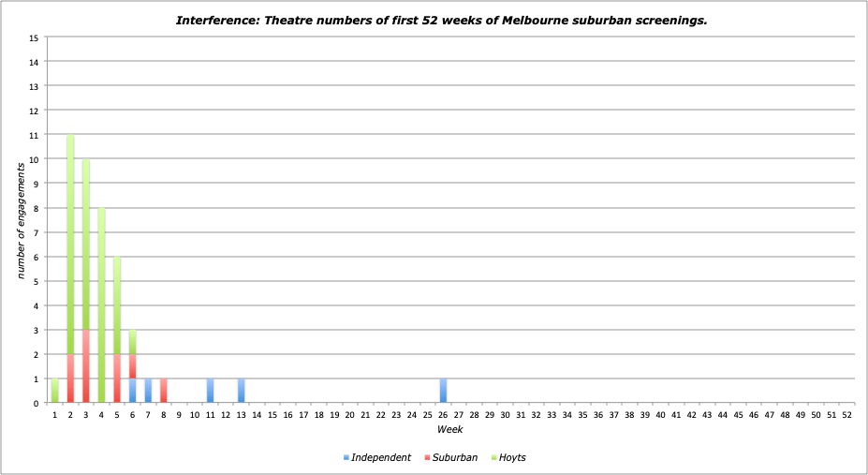Screen dimensions: 868x475
Task: Click the green Hoyts bar for week 1
Action: pyautogui.click(x=54, y=392)
